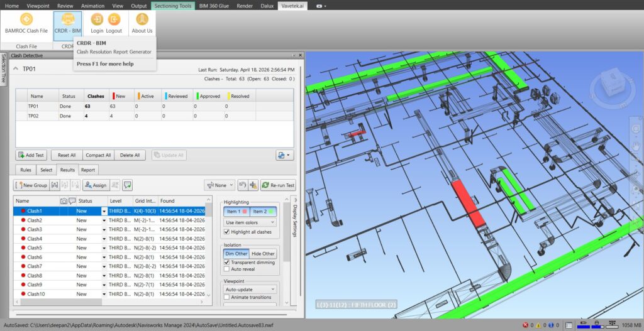
Task: Click the Delete All button
Action: [x=130, y=156]
